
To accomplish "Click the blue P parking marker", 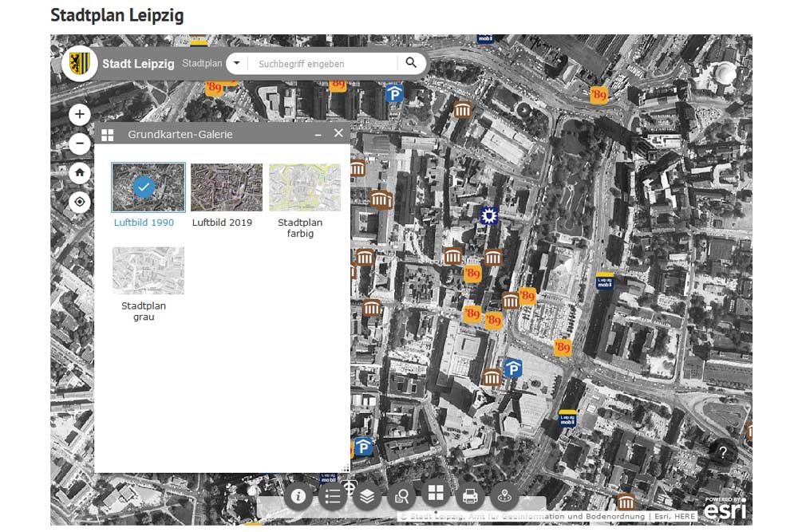I will (x=516, y=368).
